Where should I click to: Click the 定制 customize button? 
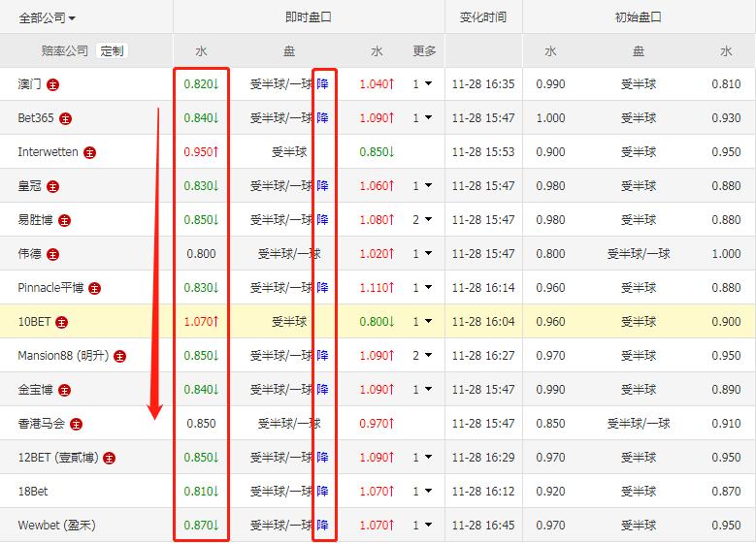pyautogui.click(x=112, y=50)
